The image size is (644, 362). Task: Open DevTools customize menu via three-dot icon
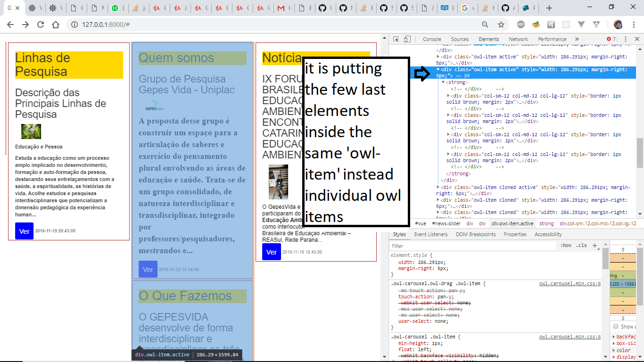pyautogui.click(x=626, y=39)
